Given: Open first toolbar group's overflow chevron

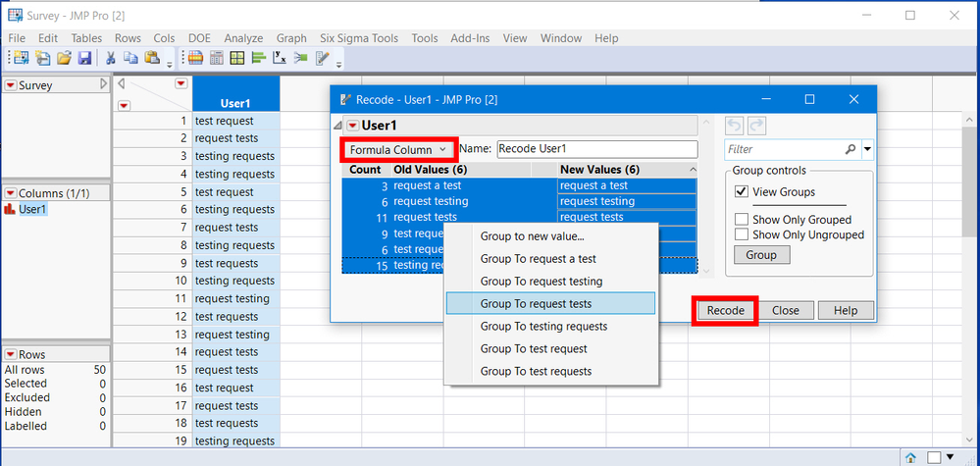Looking at the screenshot, I should point(170,64).
